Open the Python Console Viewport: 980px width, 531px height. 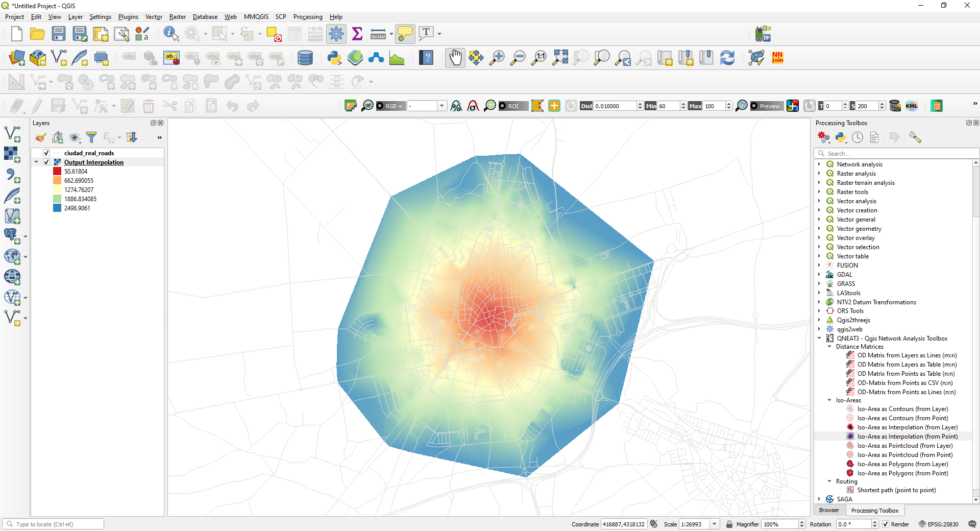click(x=334, y=58)
